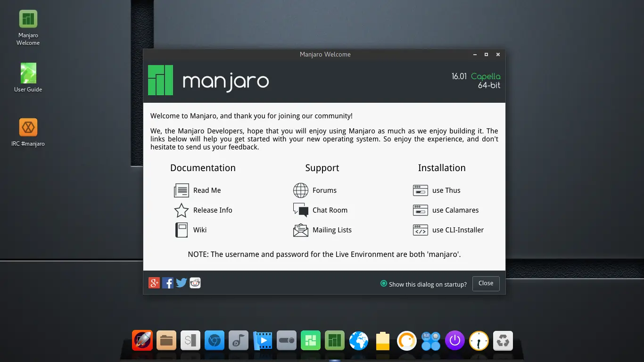The height and width of the screenshot is (362, 644).
Task: Click the CLI-Installer code icon
Action: pyautogui.click(x=421, y=230)
